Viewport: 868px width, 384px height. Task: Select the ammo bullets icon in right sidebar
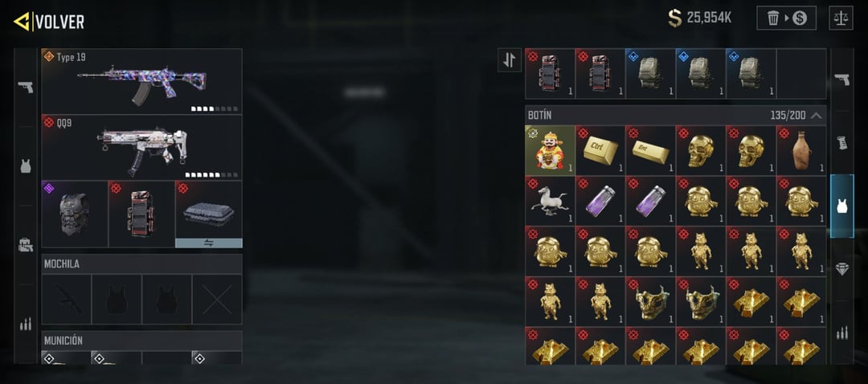click(x=842, y=332)
